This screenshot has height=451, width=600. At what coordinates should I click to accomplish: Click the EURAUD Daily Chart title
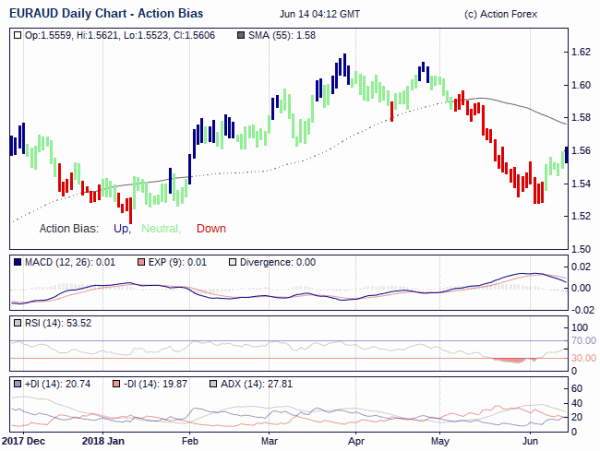[x=106, y=13]
